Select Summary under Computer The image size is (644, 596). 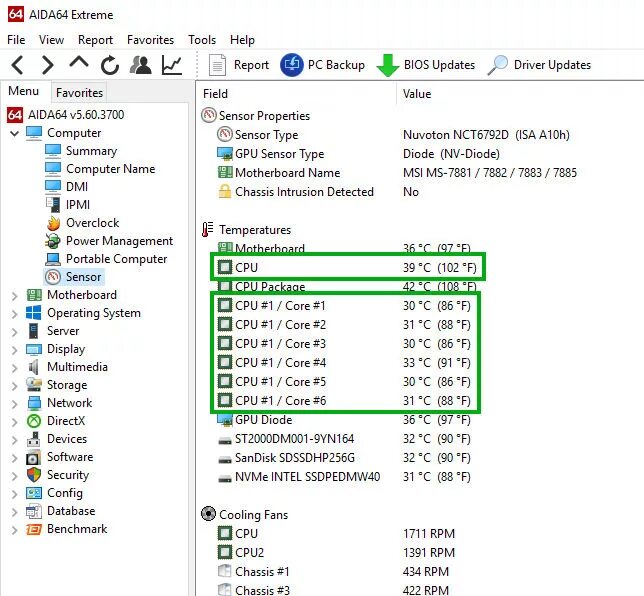click(x=81, y=151)
